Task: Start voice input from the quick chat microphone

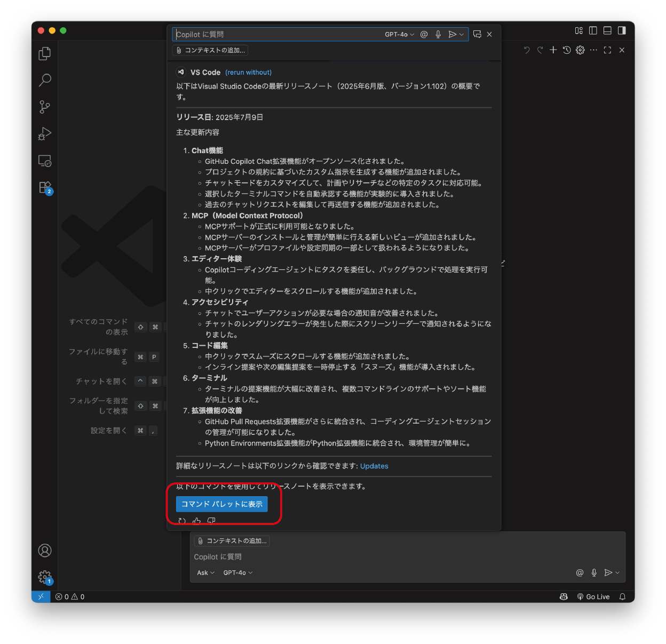Action: [x=438, y=34]
